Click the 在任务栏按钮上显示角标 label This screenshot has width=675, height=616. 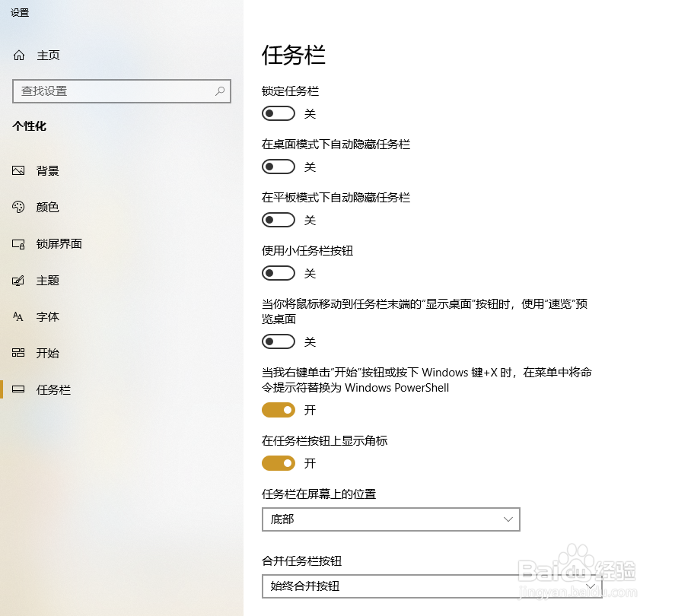click(x=325, y=440)
